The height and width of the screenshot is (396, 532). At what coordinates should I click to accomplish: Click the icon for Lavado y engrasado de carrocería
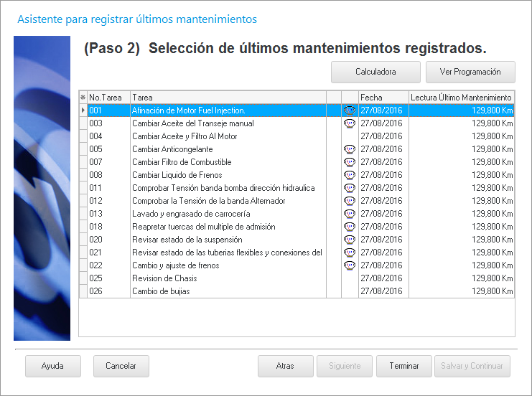click(x=350, y=214)
